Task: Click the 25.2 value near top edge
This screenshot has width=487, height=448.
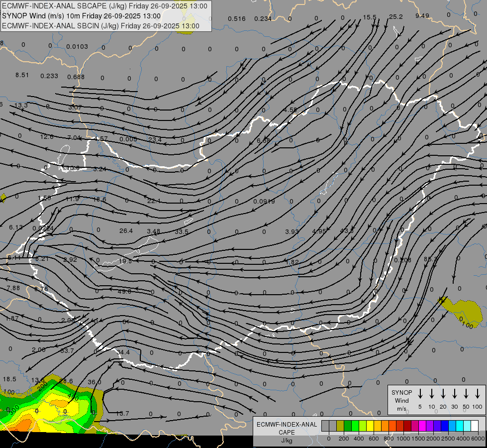Action: pyautogui.click(x=395, y=17)
